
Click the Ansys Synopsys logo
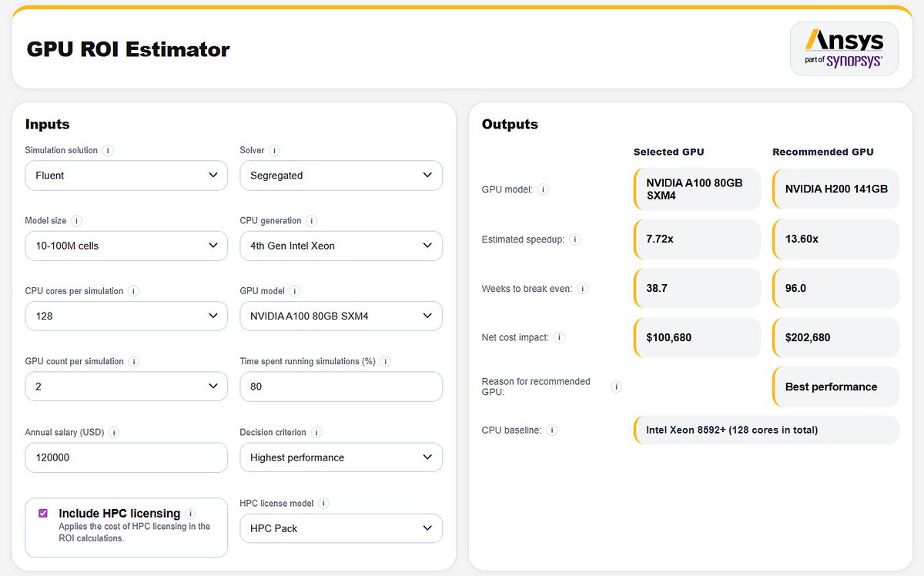coord(844,49)
